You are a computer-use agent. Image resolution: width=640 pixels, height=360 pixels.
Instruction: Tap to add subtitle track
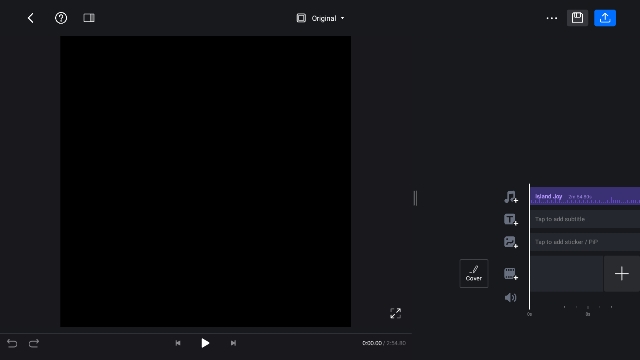coord(585,219)
